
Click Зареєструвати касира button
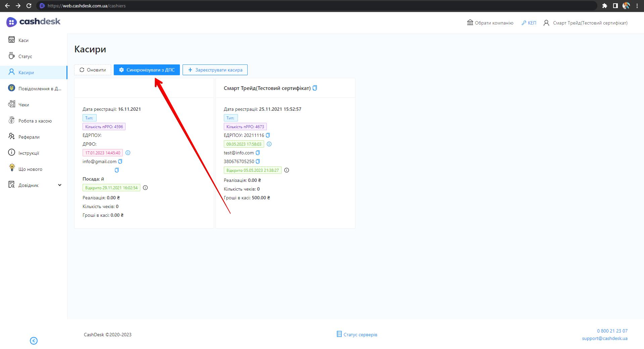(215, 70)
